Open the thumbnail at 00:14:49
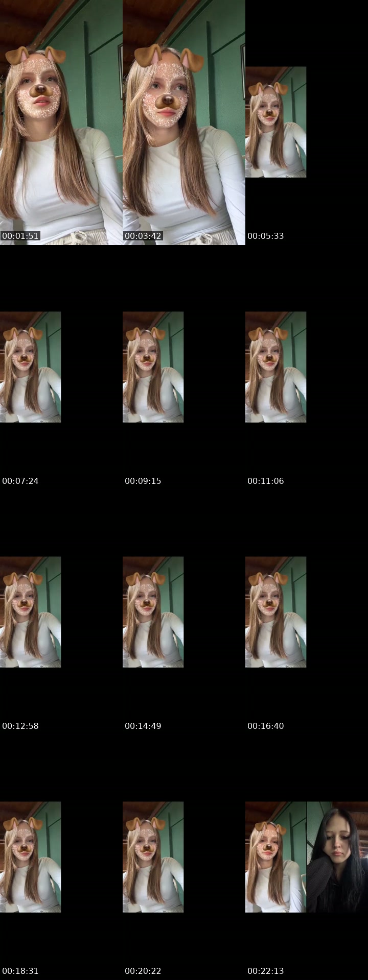Screen dimensions: 368x980 tap(153, 612)
